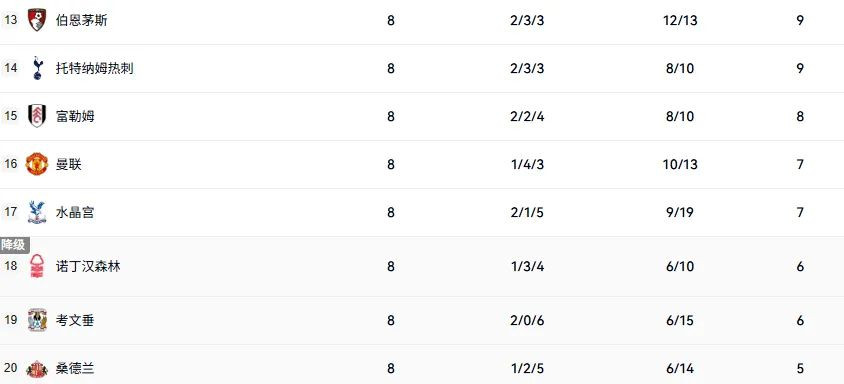
Task: Click the 降级 relegation zone label
Action: coord(14,245)
